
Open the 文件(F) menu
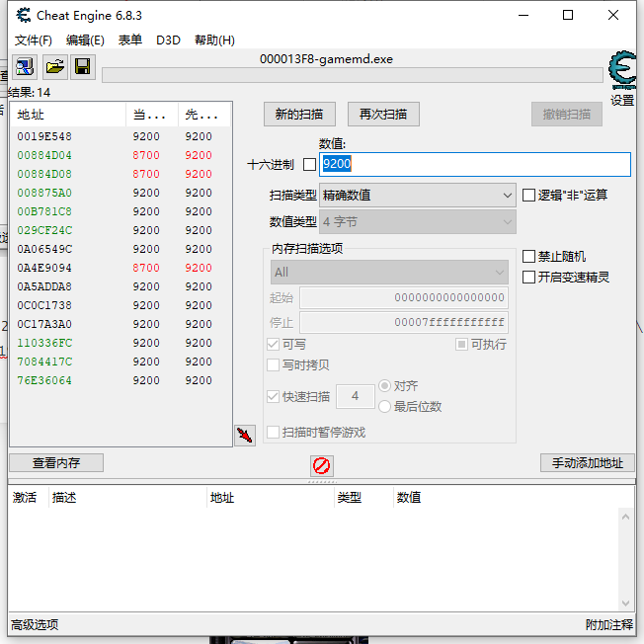34,40
